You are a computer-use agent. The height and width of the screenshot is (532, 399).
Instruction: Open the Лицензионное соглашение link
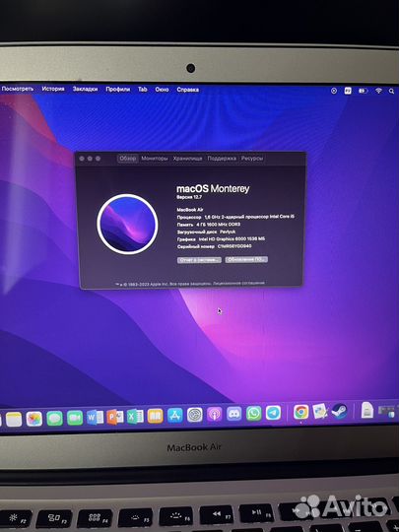pyautogui.click(x=239, y=283)
